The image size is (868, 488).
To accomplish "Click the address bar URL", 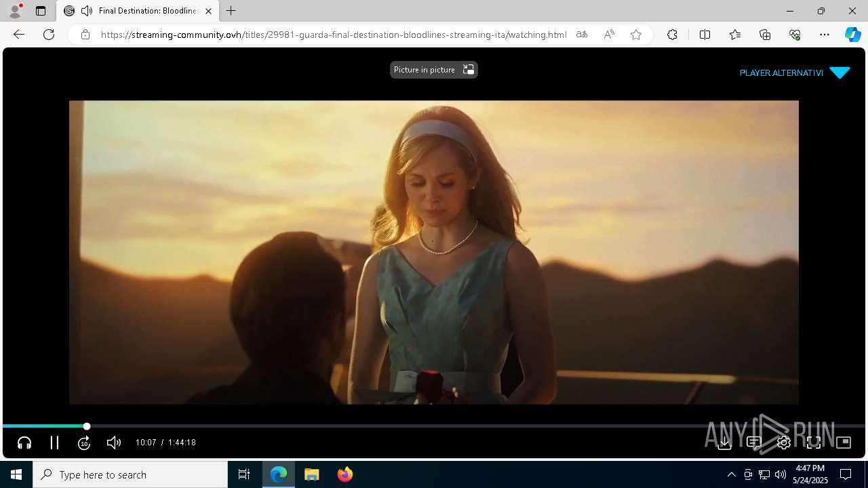I will tap(334, 35).
